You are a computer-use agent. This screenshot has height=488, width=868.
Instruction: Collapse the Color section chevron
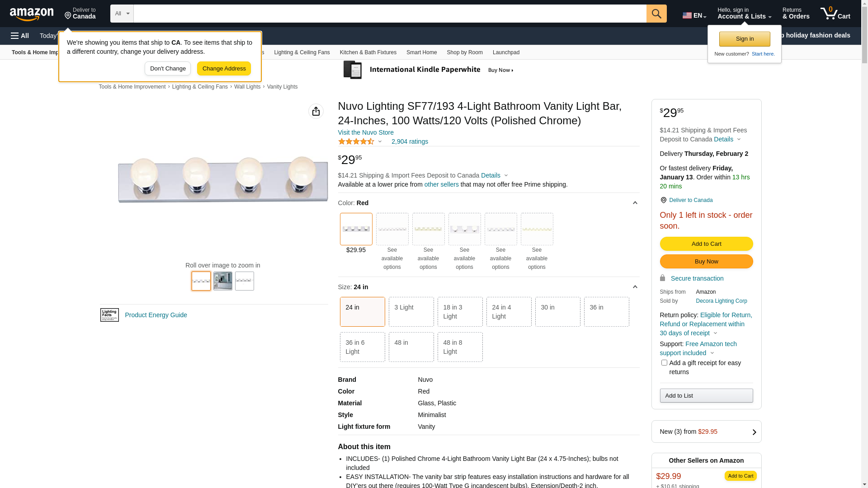pyautogui.click(x=635, y=203)
